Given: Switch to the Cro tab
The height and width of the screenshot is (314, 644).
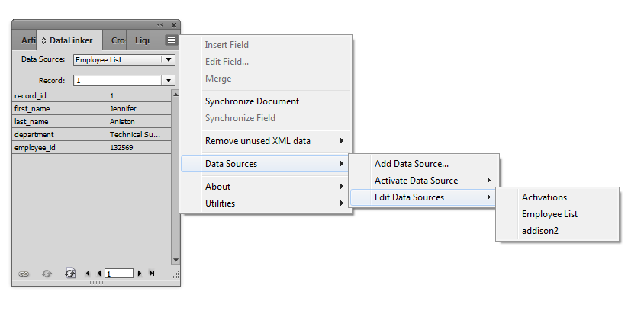Looking at the screenshot, I should pyautogui.click(x=117, y=40).
